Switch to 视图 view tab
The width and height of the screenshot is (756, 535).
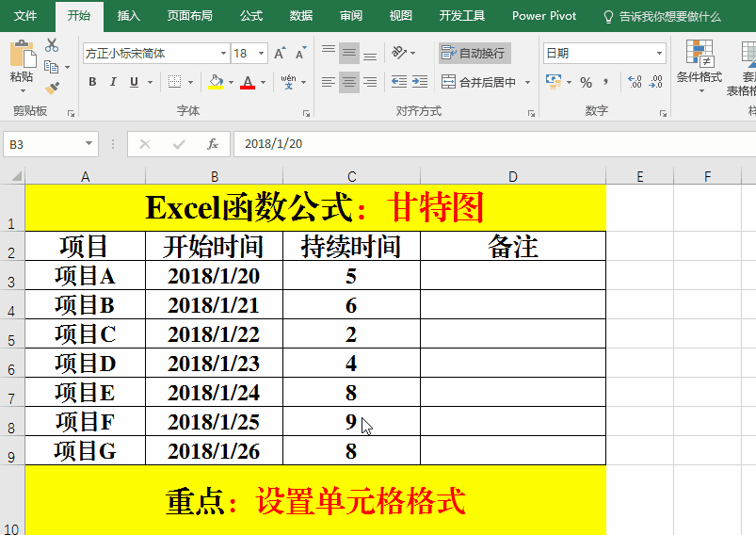click(401, 16)
